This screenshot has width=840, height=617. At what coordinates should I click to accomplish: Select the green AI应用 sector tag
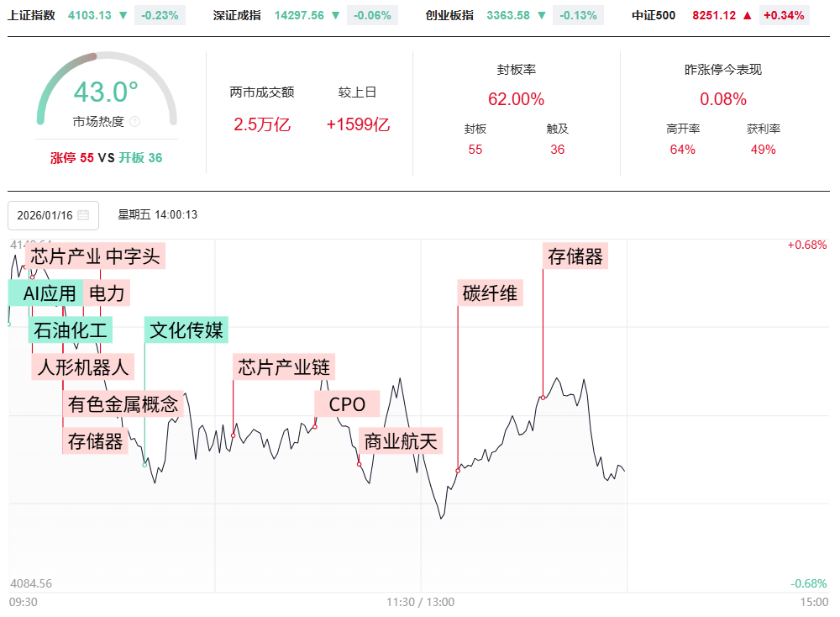coord(46,293)
